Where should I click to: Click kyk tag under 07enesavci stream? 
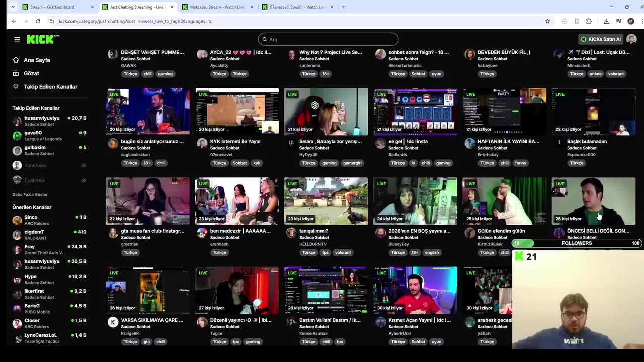[x=257, y=163]
